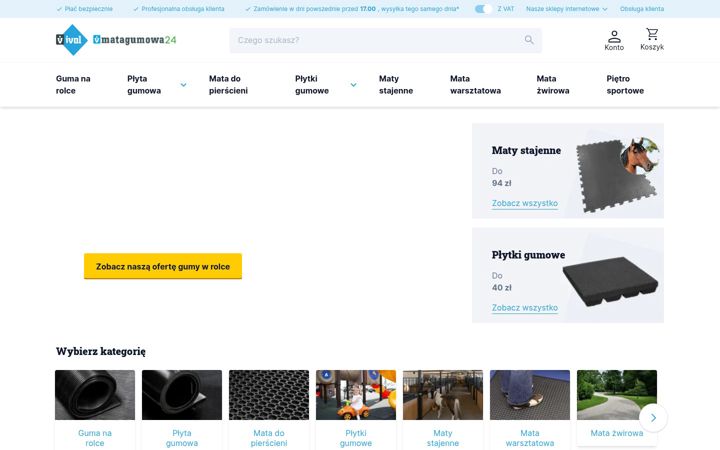
Task: Select Płyta gumowa category thumbnail
Action: tap(182, 395)
